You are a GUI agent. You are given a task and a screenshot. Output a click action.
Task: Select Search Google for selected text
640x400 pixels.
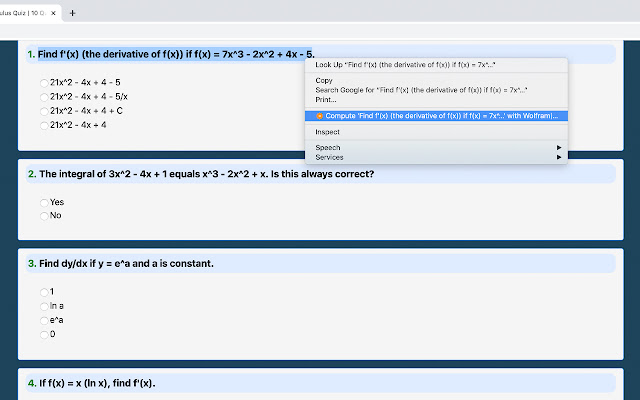[x=420, y=90]
